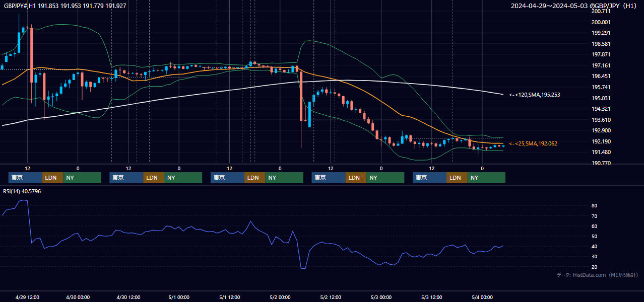Pick the RSI 30 level label
This screenshot has width=644, height=302.
click(x=595, y=256)
